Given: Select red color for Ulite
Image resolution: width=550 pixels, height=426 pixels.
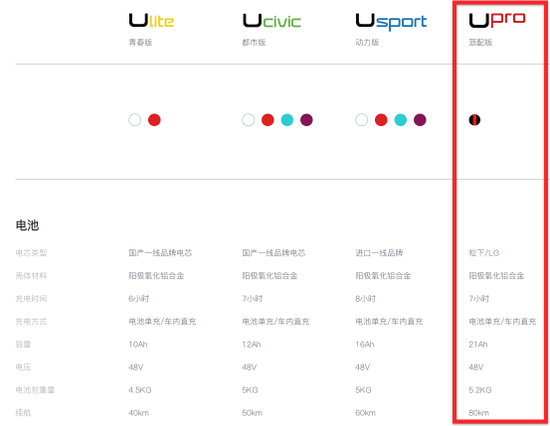Looking at the screenshot, I should [154, 120].
